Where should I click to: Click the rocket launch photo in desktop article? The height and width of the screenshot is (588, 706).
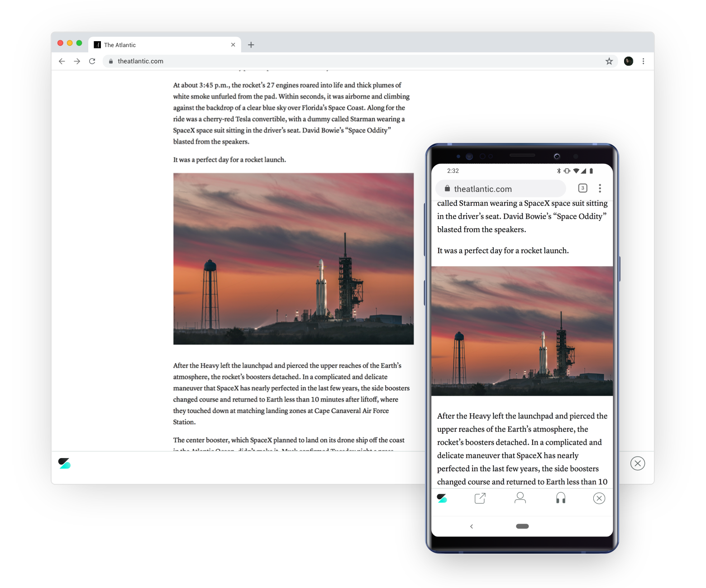[x=293, y=258]
